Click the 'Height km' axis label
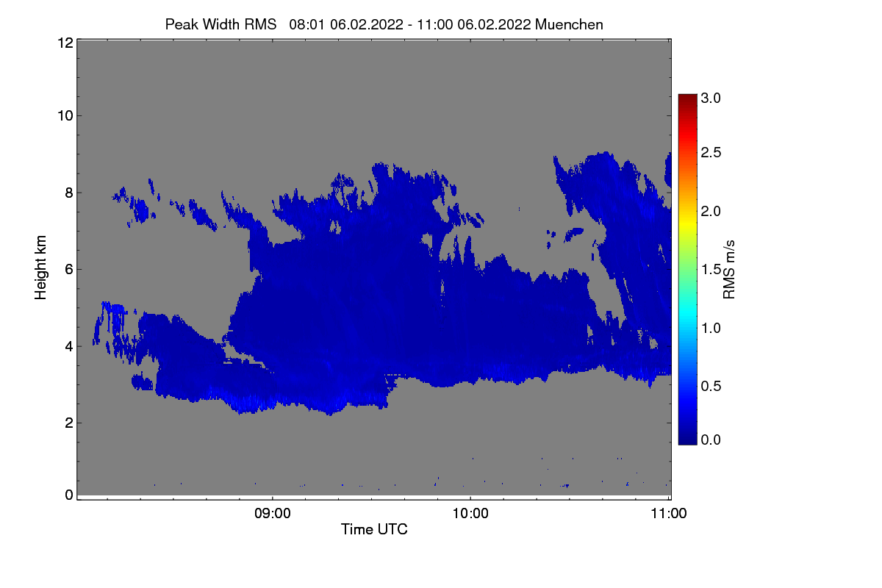882x588 pixels. click(x=41, y=268)
